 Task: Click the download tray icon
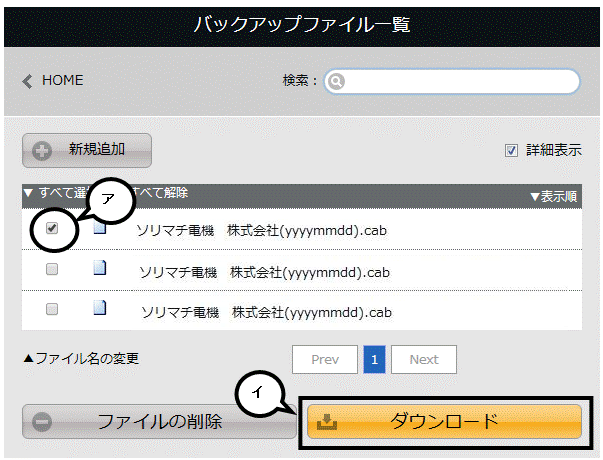coord(327,422)
